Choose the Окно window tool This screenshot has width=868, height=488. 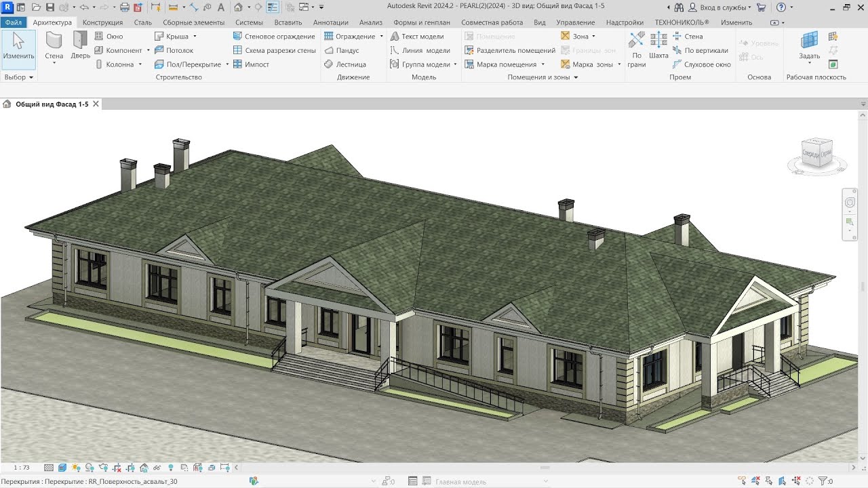click(x=108, y=36)
